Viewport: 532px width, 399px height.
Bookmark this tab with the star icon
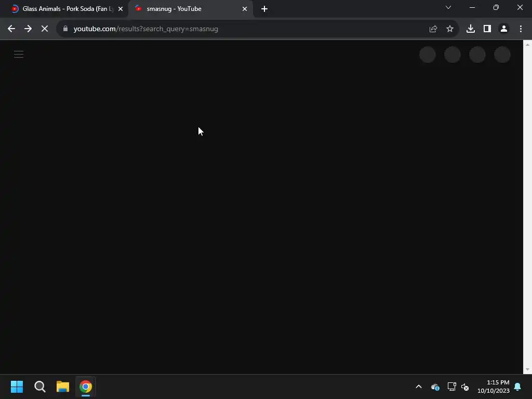click(450, 29)
